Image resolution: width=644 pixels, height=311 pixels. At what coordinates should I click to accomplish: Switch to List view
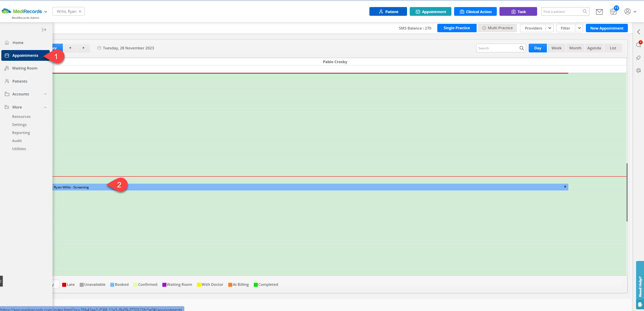coord(613,48)
